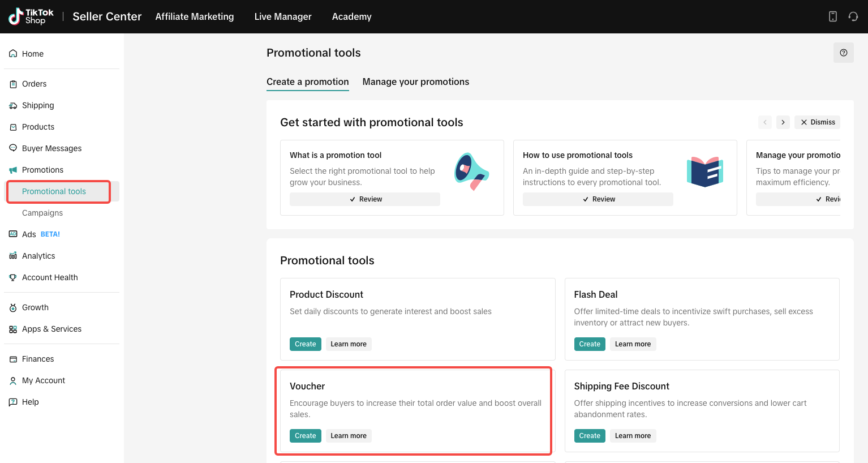Screen dimensions: 868x463
Task: Switch to Manage your promotions tab
Action: [x=415, y=82]
